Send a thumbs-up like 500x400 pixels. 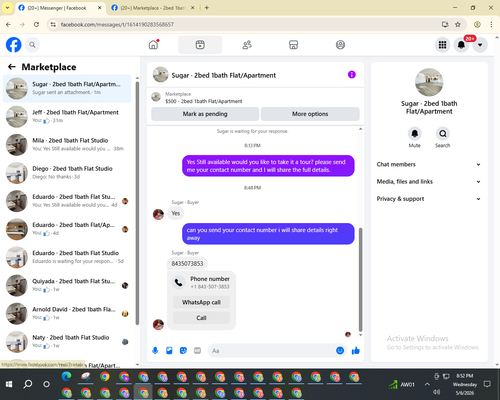pos(356,351)
